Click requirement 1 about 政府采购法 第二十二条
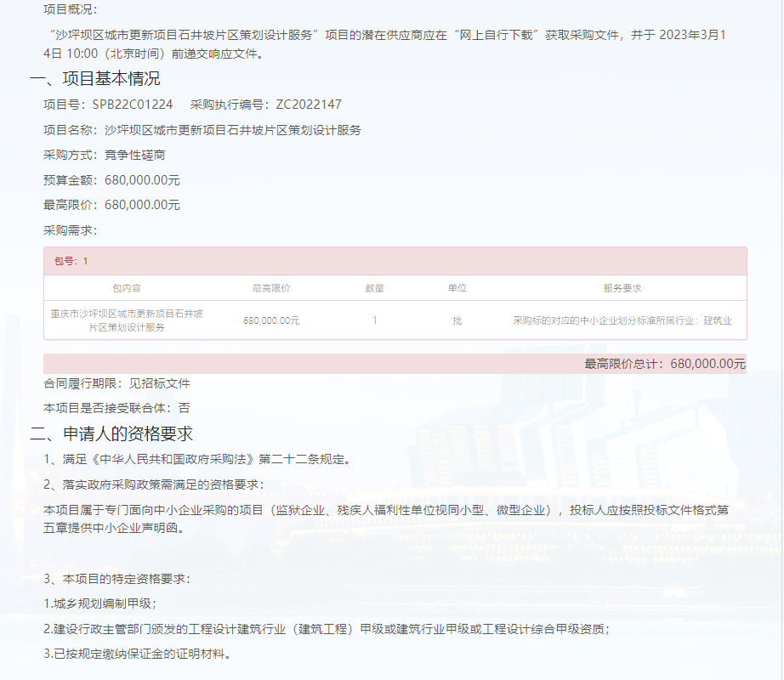This screenshot has height=680, width=784. point(198,459)
